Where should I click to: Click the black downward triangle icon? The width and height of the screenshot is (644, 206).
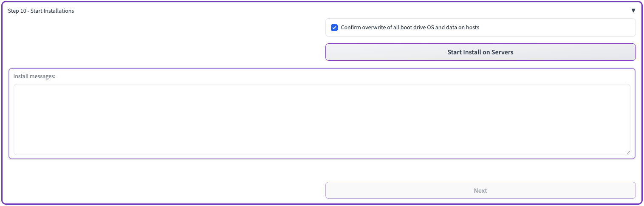633,11
